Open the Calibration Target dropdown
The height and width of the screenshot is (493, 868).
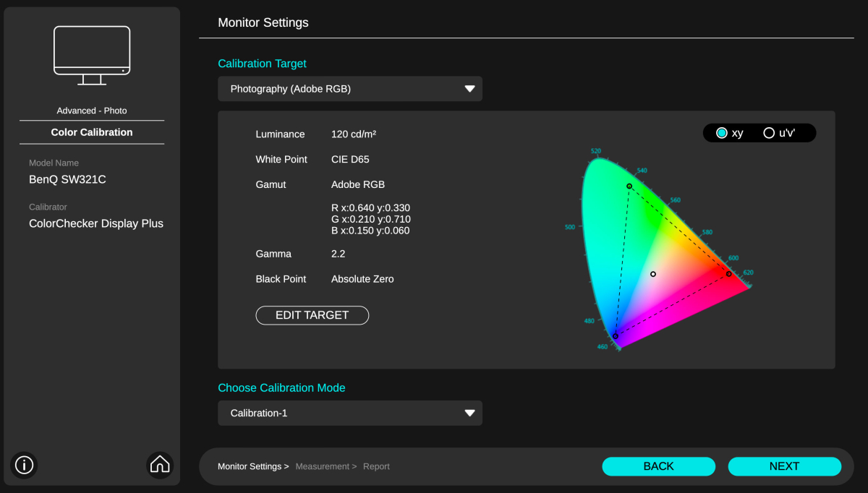click(350, 88)
